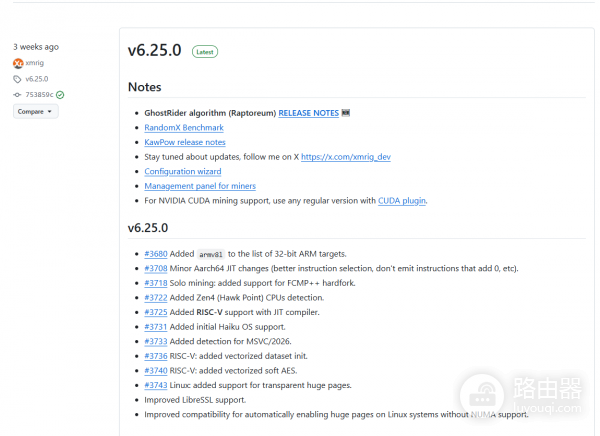Image resolution: width=600 pixels, height=436 pixels.
Task: Click the xmrig author name
Action: coord(37,63)
